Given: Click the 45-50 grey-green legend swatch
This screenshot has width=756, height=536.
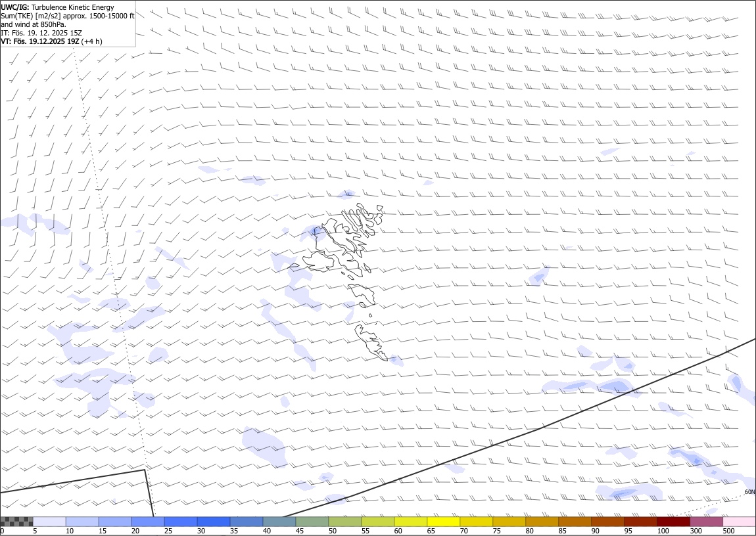Looking at the screenshot, I should pyautogui.click(x=312, y=522).
